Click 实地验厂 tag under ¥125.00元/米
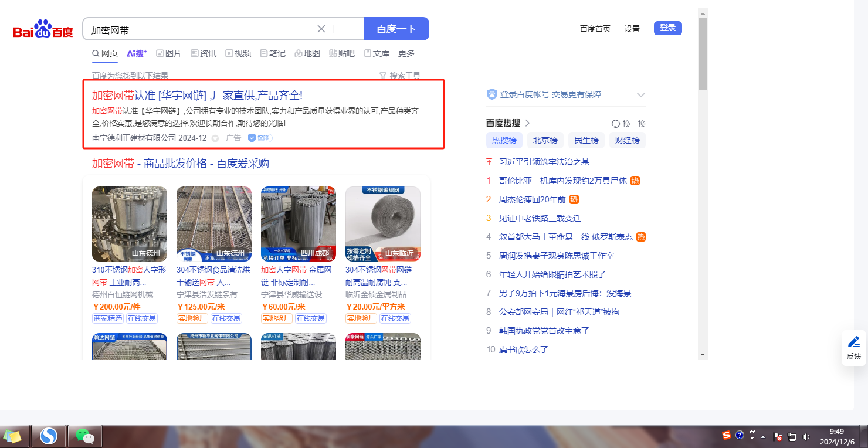Viewport: 868px width, 448px height. pyautogui.click(x=192, y=318)
